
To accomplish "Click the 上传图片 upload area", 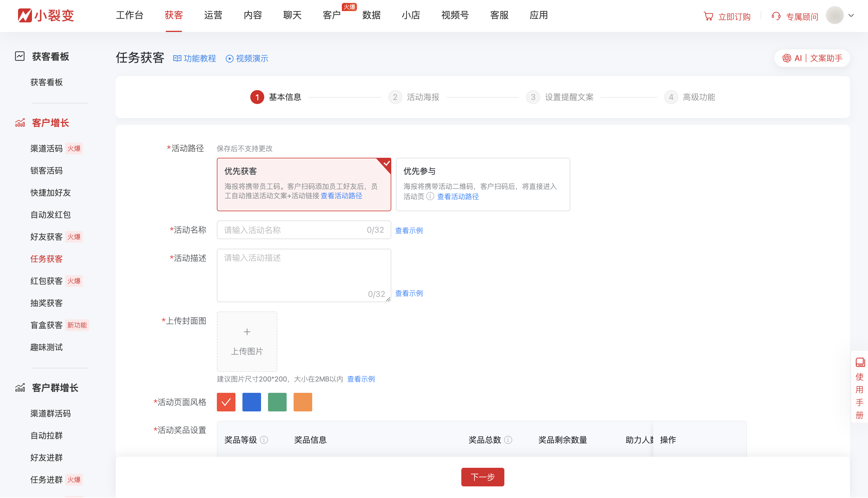I will 247,341.
